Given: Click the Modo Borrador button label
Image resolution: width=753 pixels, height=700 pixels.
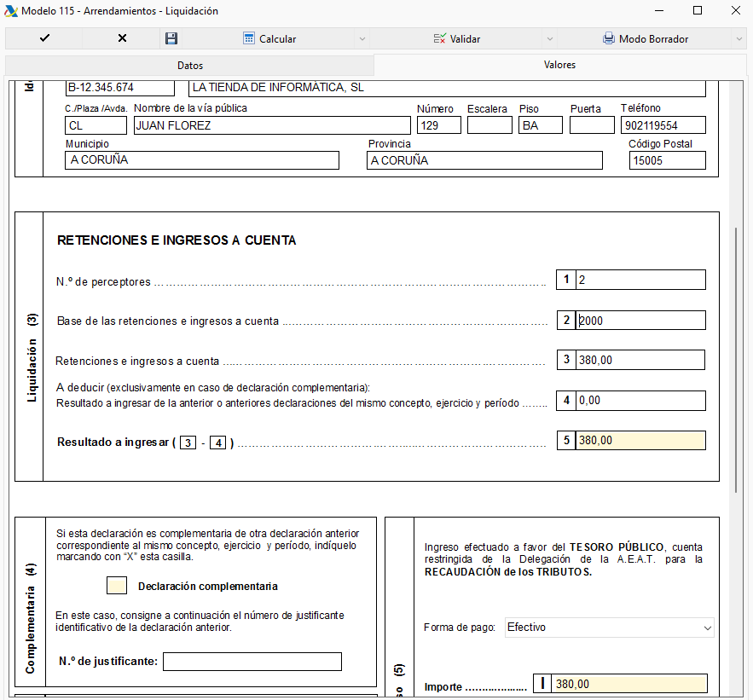Looking at the screenshot, I should point(653,39).
